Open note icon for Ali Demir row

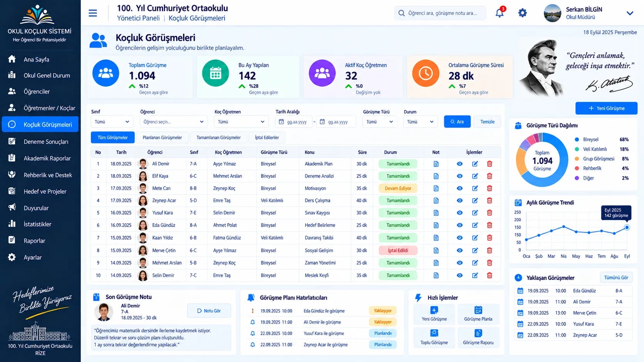[436, 164]
